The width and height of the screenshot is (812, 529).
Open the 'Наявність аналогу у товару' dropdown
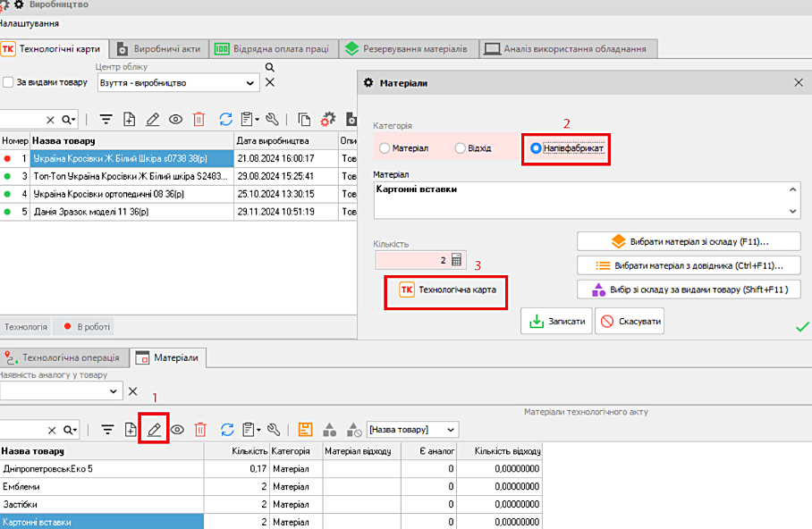tap(113, 391)
